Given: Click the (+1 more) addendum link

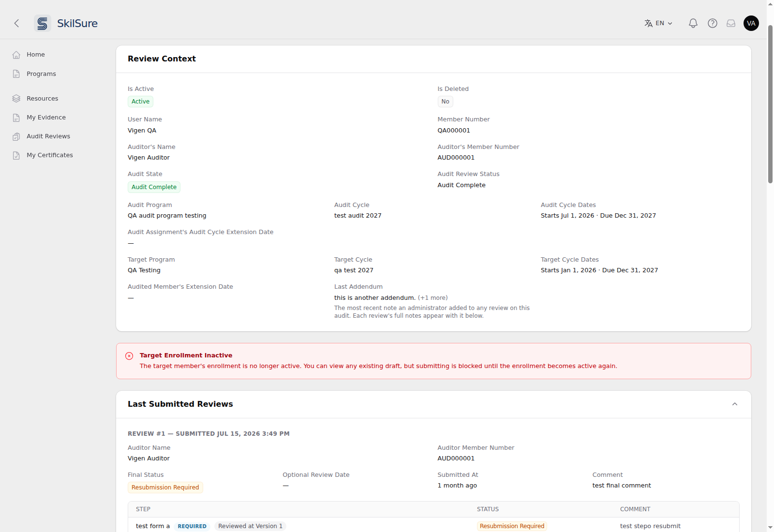Looking at the screenshot, I should pos(433,298).
